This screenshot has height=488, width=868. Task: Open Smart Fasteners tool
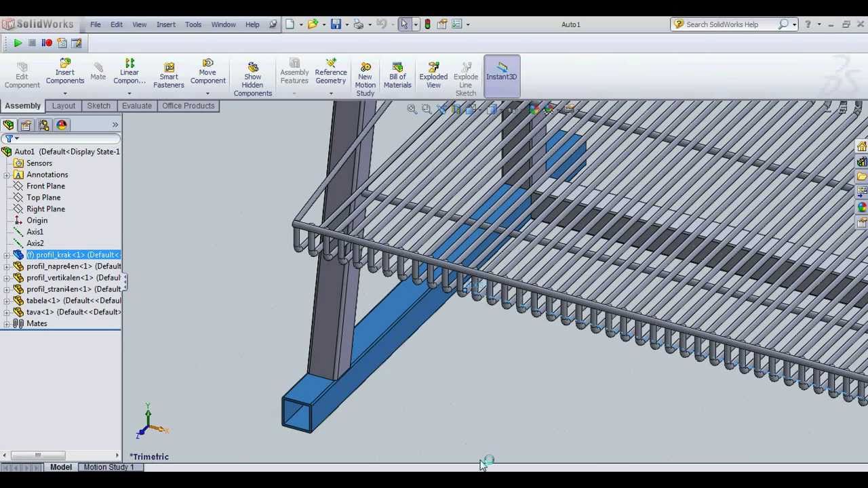tap(169, 75)
